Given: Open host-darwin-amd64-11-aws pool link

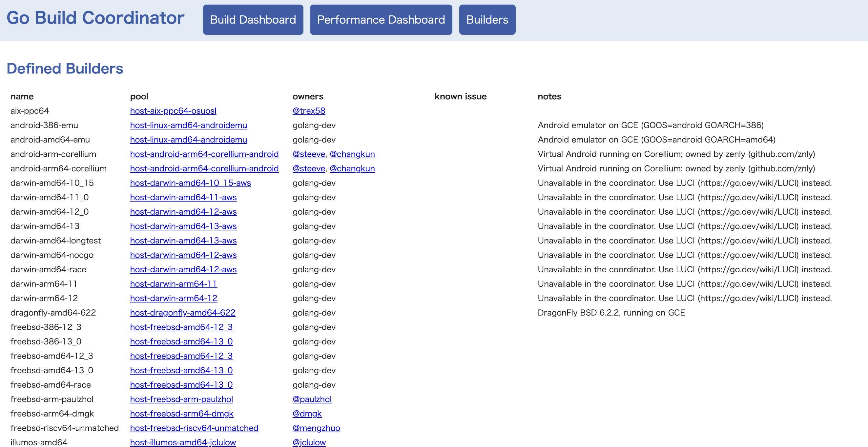Looking at the screenshot, I should (183, 198).
